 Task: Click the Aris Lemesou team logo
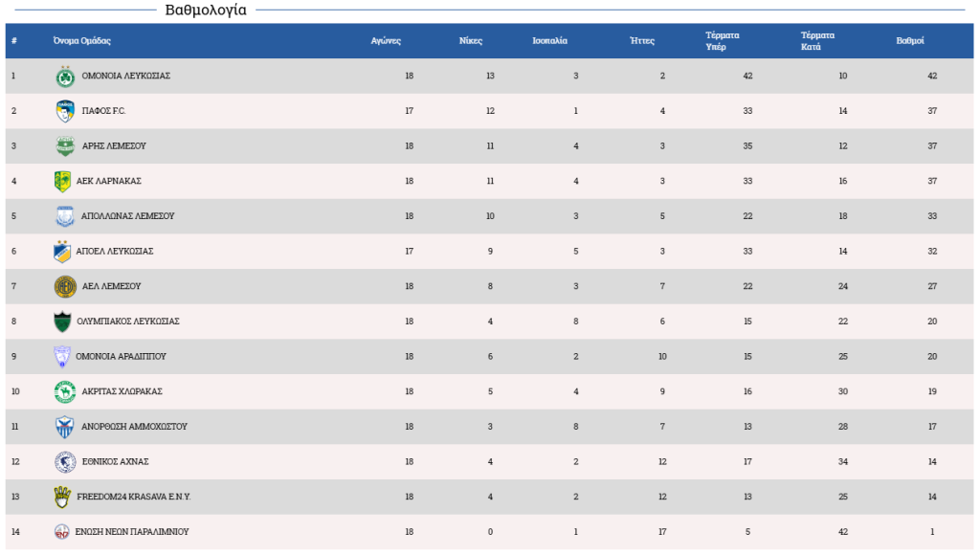pos(65,146)
